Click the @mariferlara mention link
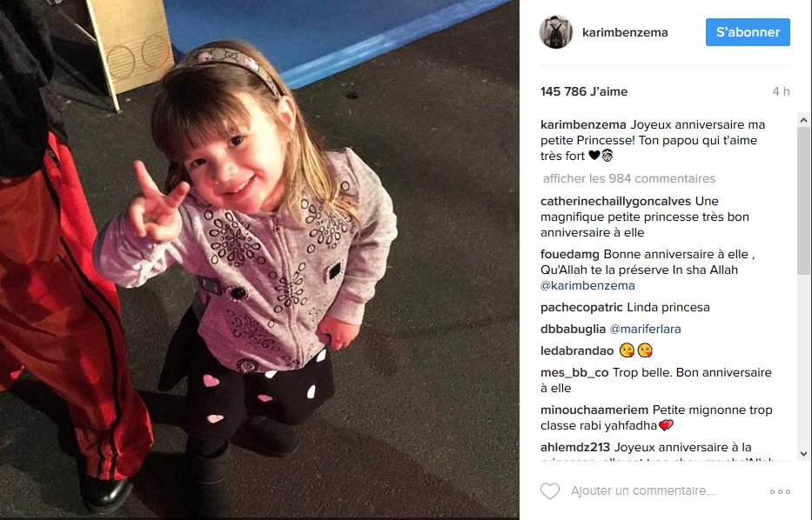 click(x=645, y=329)
